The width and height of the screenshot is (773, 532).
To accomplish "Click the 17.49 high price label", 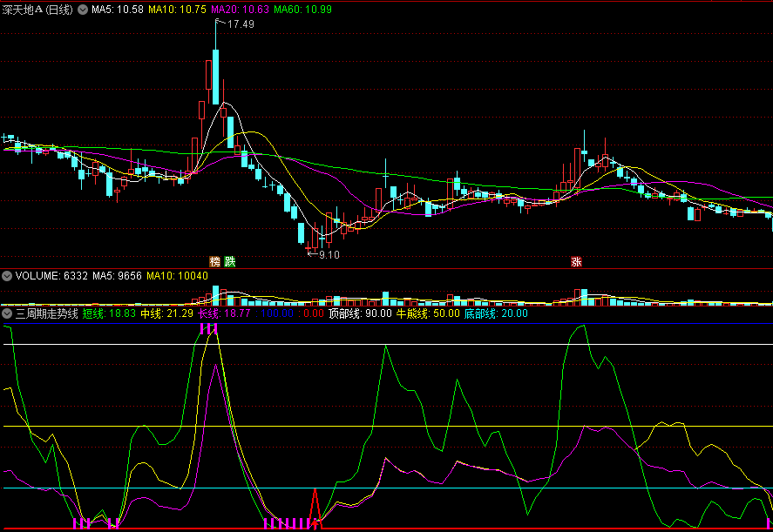I will pos(241,24).
